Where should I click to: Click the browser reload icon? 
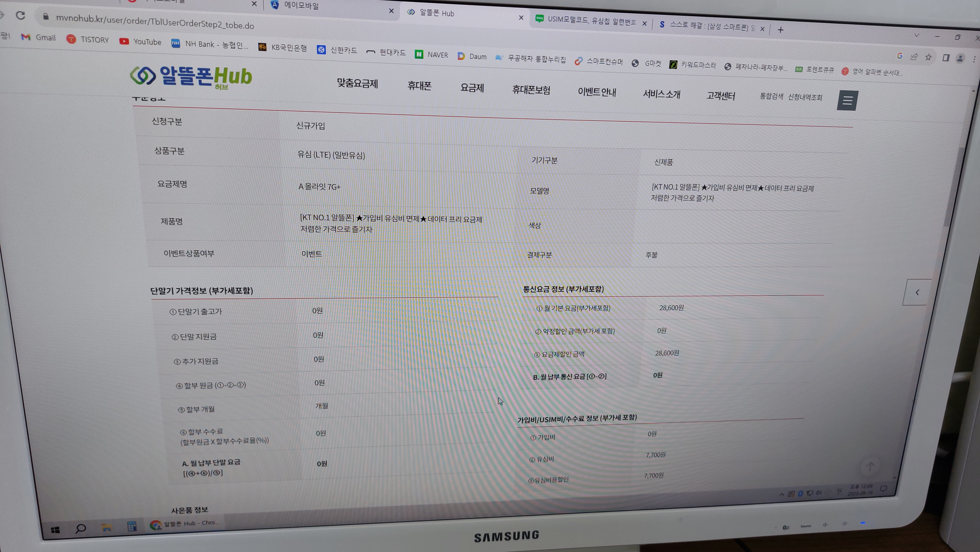coord(21,15)
